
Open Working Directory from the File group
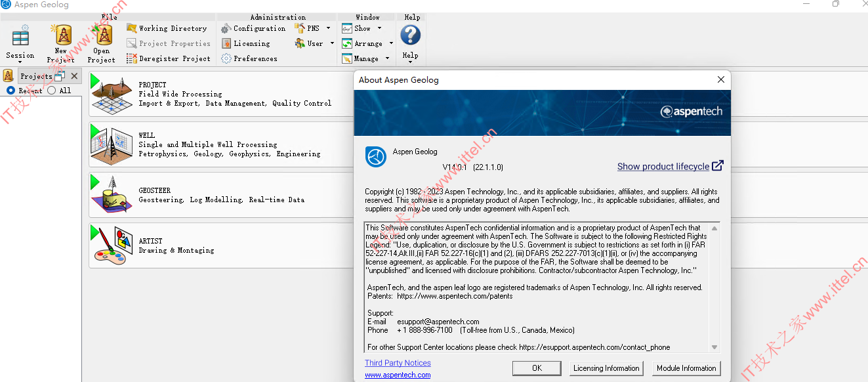point(167,28)
